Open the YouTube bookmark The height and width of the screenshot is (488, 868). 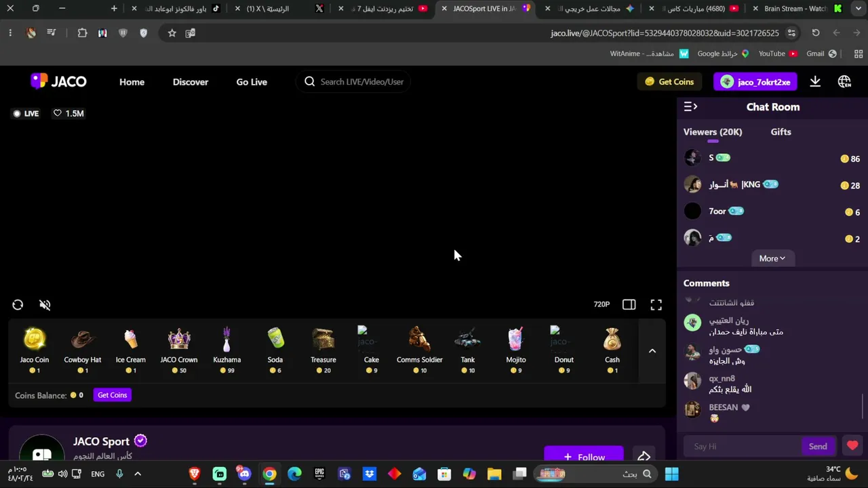(778, 54)
